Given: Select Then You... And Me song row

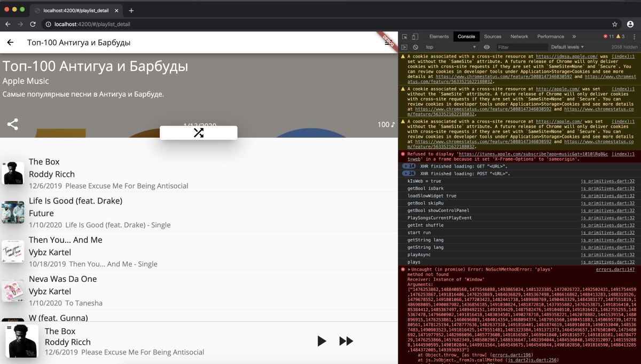Looking at the screenshot, I should tap(199, 251).
